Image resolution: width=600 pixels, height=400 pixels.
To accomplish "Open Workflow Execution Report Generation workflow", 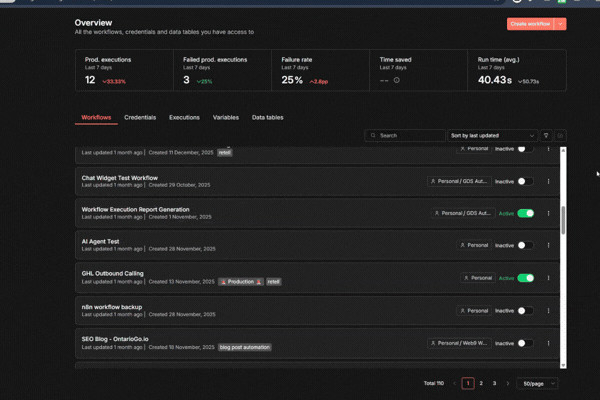I will click(x=135, y=210).
